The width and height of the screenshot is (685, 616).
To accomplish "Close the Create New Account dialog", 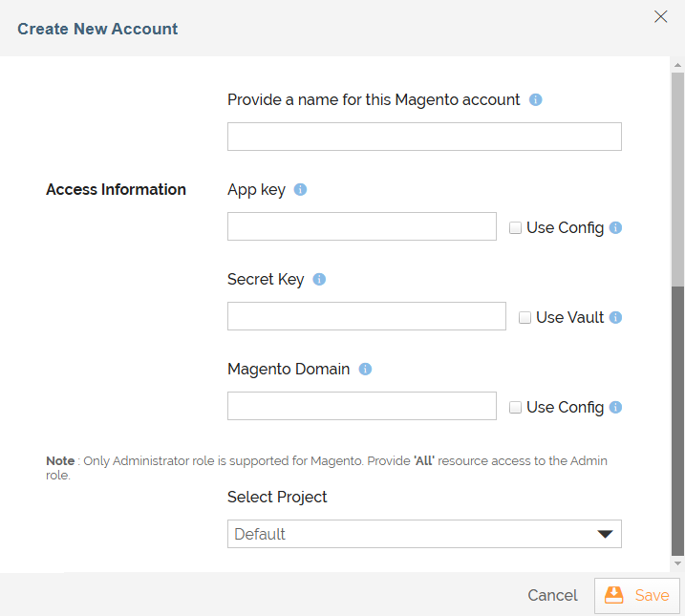I will tap(660, 16).
